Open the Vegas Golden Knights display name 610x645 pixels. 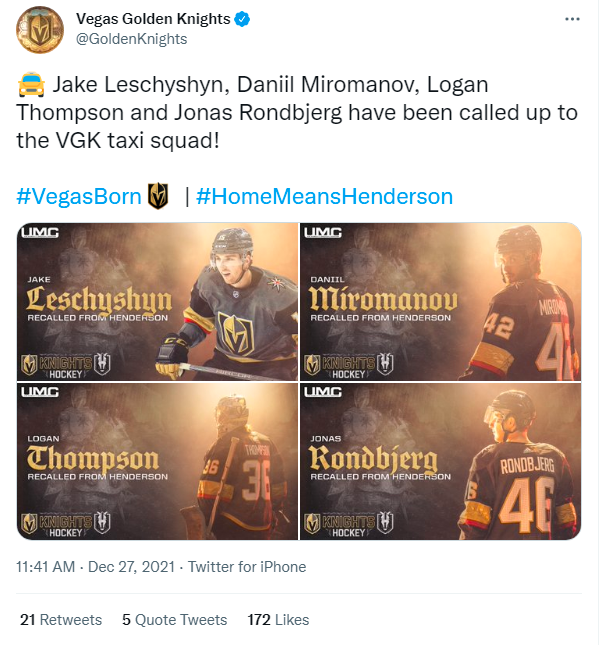click(x=153, y=19)
